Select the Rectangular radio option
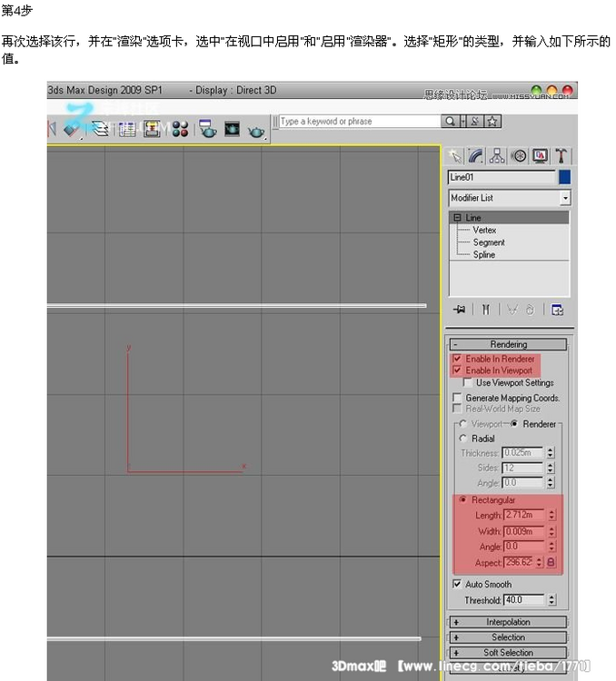616x681 pixels. click(463, 500)
